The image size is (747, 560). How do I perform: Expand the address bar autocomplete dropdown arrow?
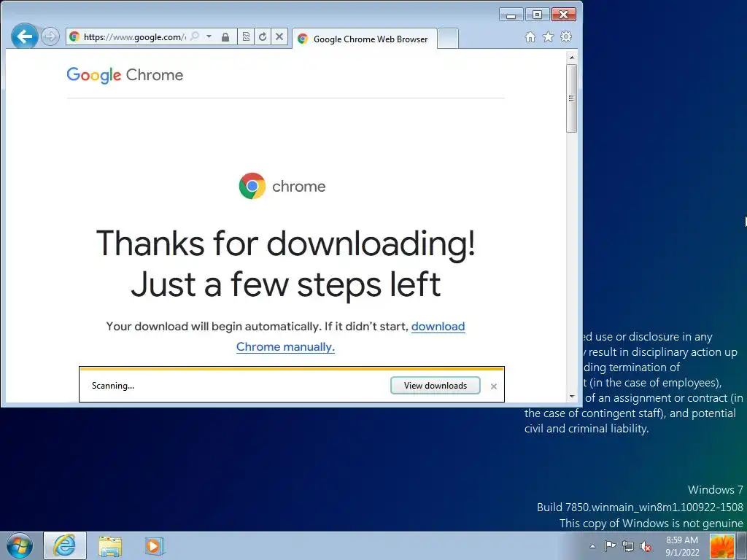[209, 36]
